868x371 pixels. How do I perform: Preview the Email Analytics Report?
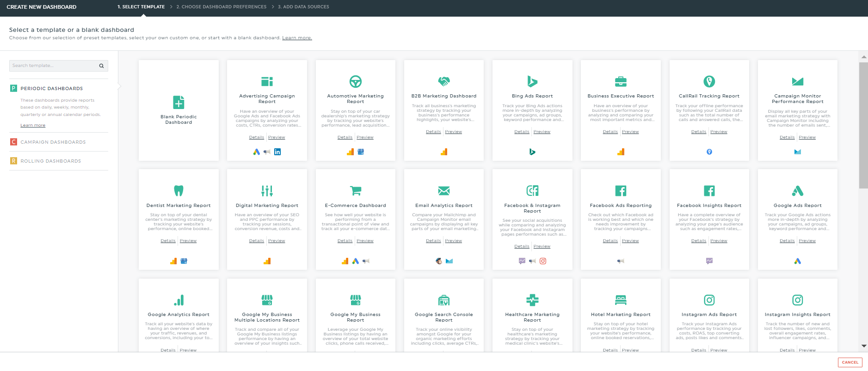pyautogui.click(x=454, y=241)
